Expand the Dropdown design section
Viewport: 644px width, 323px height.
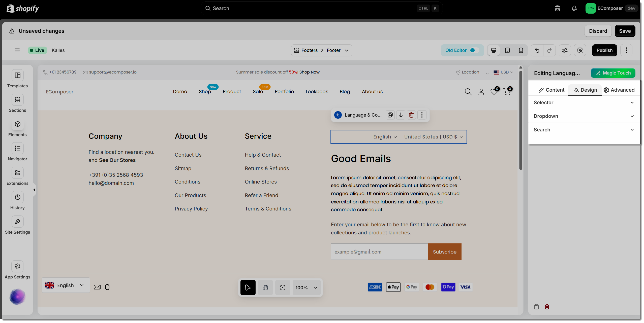(x=584, y=116)
